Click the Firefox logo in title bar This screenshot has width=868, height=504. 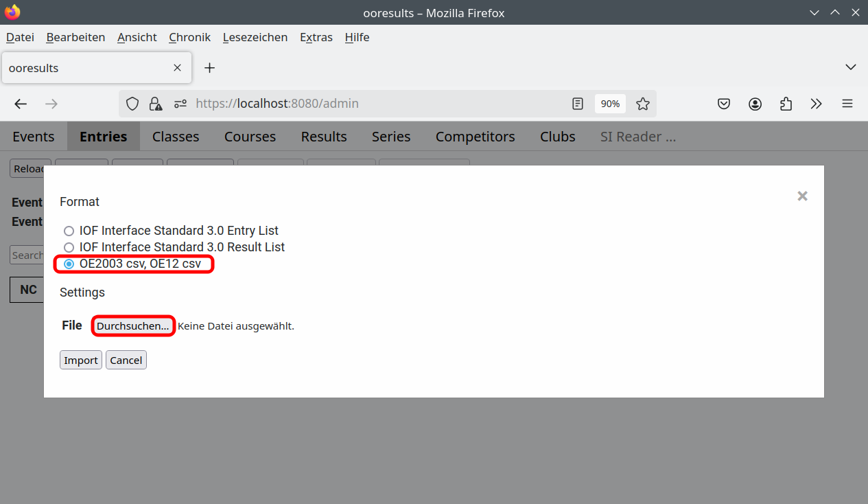(x=12, y=12)
